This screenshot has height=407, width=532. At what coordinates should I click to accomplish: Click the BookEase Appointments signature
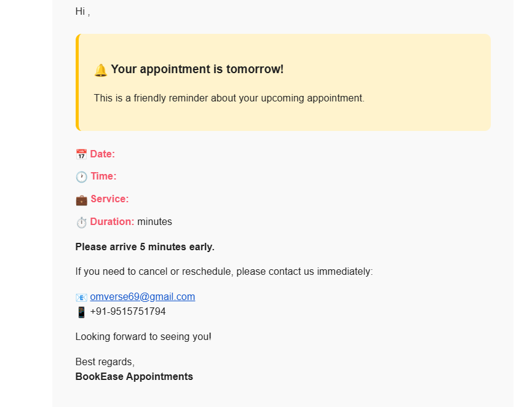(134, 377)
